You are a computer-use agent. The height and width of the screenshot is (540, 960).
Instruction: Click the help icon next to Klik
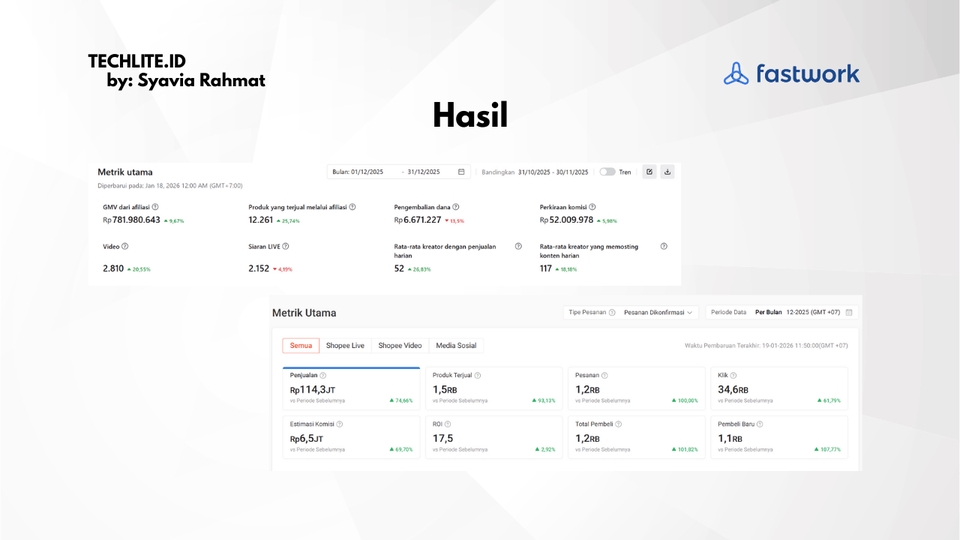pos(733,376)
